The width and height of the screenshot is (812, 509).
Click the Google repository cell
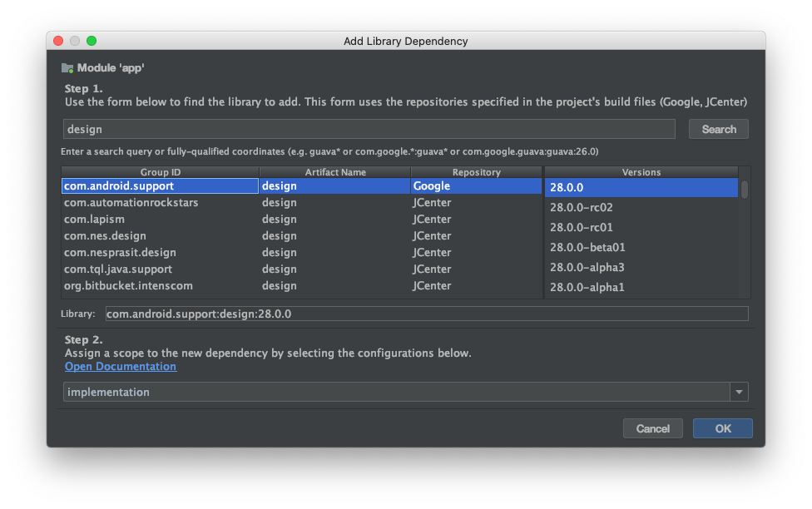point(477,186)
